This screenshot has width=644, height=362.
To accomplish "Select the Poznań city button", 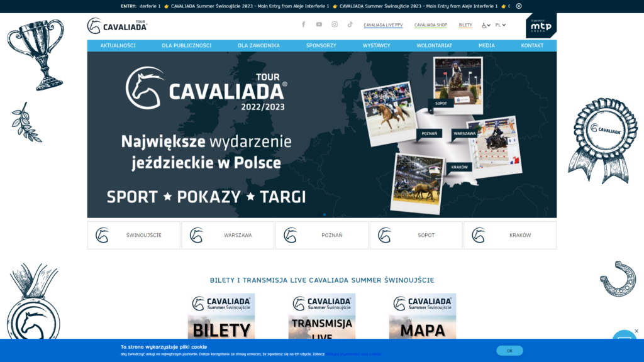I will click(x=322, y=235).
